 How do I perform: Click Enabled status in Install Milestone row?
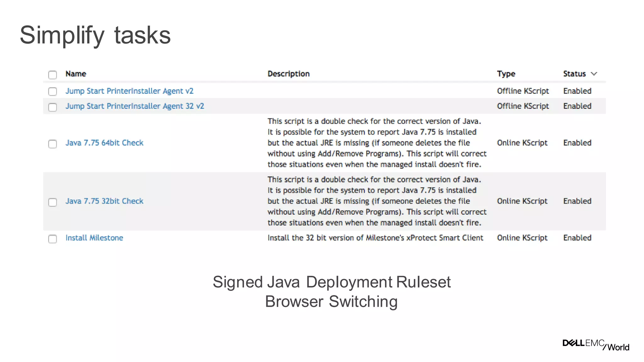coord(577,238)
